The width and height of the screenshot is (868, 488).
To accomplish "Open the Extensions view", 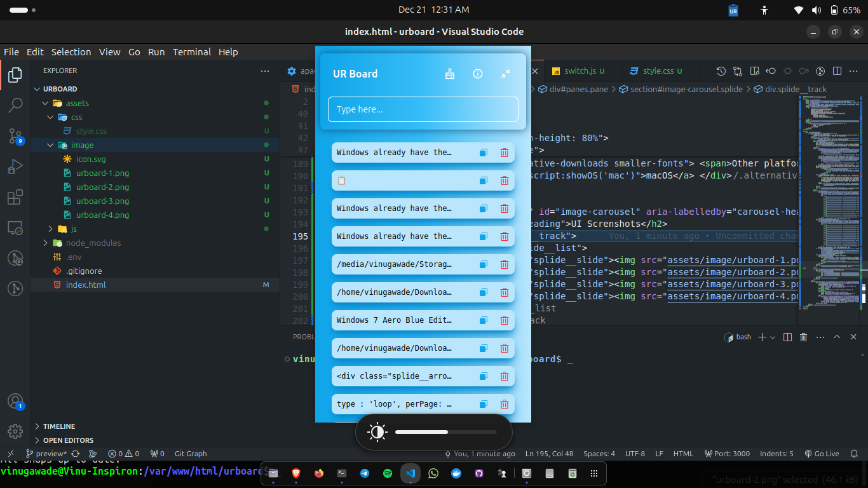I will pyautogui.click(x=15, y=197).
